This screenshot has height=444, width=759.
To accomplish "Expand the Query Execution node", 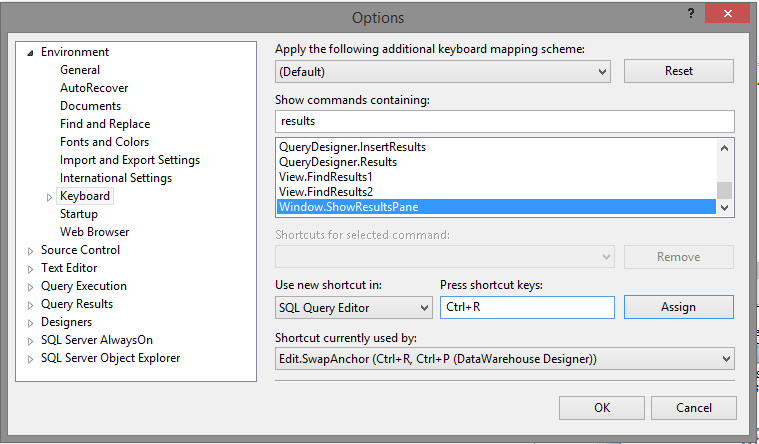I will click(x=30, y=286).
